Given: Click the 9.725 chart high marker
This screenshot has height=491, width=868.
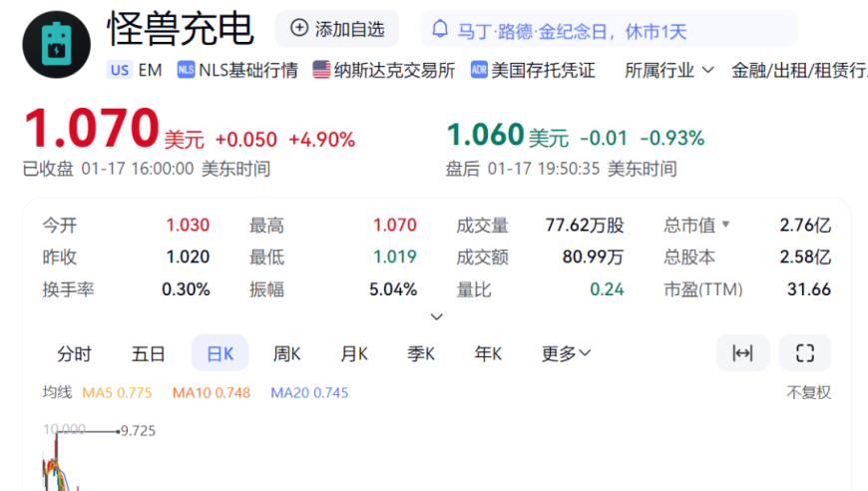Looking at the screenshot, I should pyautogui.click(x=138, y=431).
